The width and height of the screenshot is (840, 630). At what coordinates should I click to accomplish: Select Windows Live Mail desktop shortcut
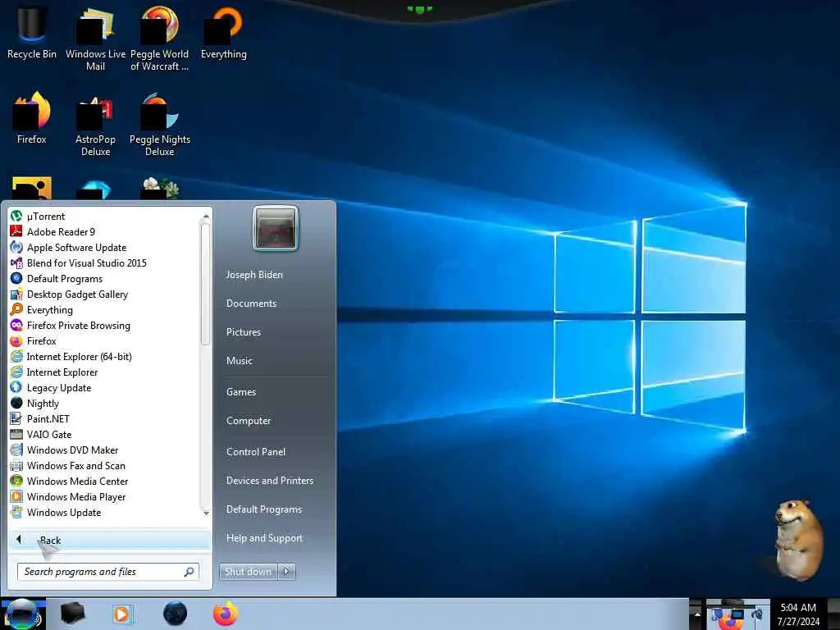pos(95,39)
